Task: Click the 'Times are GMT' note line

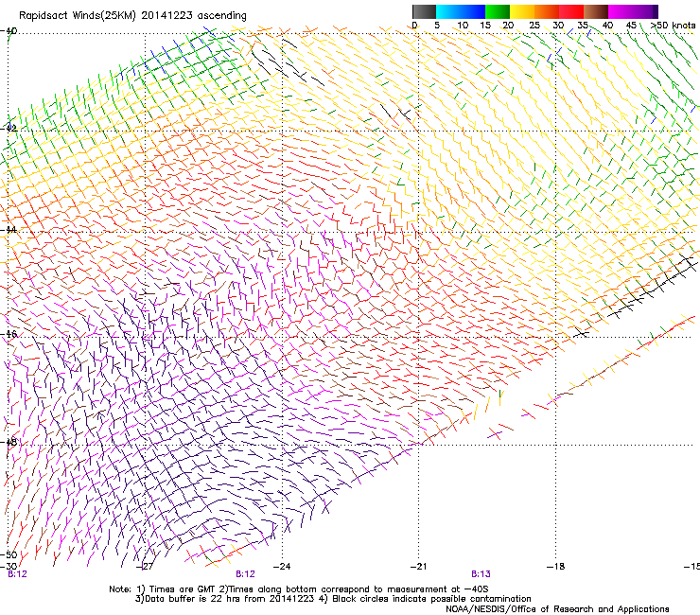Action: pyautogui.click(x=299, y=589)
